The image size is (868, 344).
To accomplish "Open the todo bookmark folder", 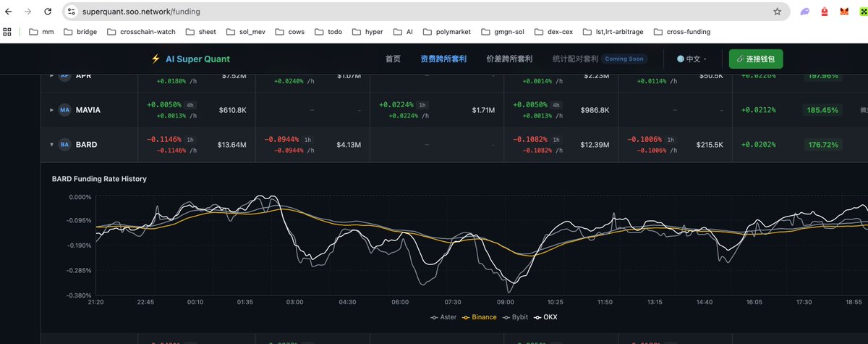I will (x=328, y=32).
